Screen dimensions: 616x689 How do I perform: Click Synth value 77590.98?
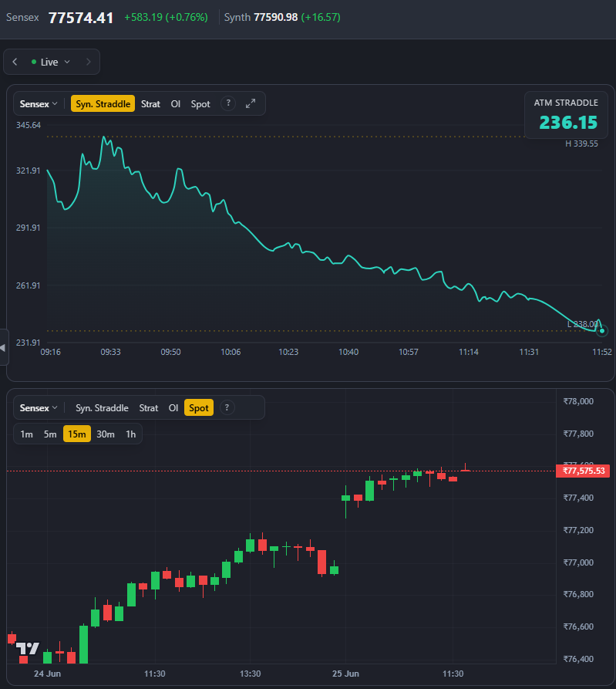pos(276,18)
